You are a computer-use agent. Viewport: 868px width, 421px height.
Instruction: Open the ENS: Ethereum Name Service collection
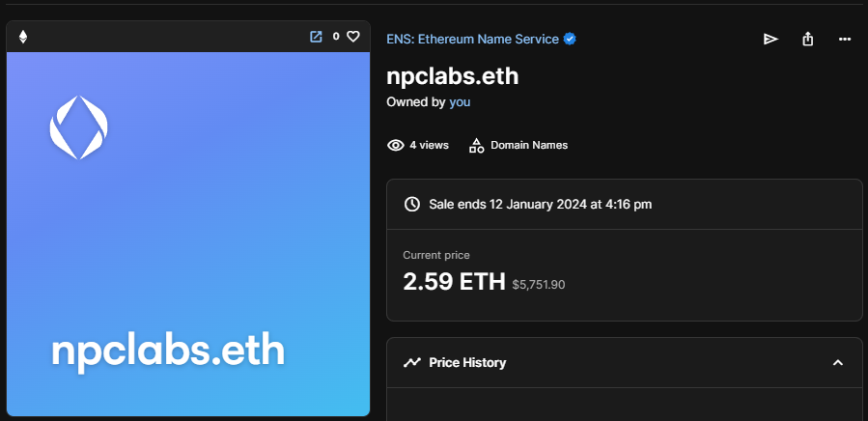tap(473, 39)
